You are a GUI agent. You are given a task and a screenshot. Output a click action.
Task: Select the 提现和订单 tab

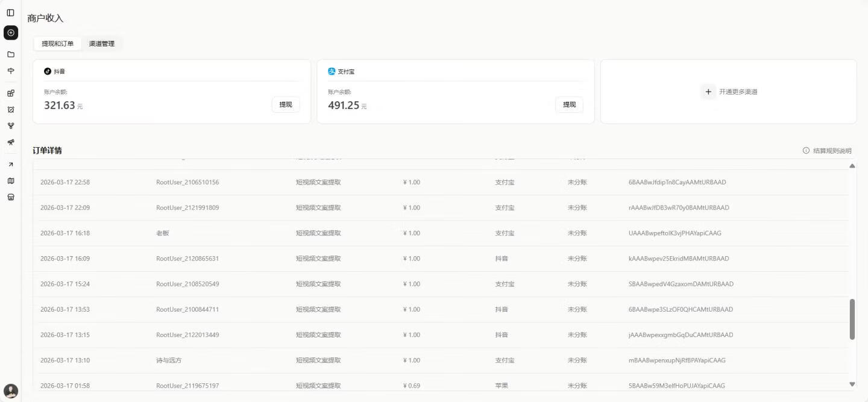(x=58, y=44)
